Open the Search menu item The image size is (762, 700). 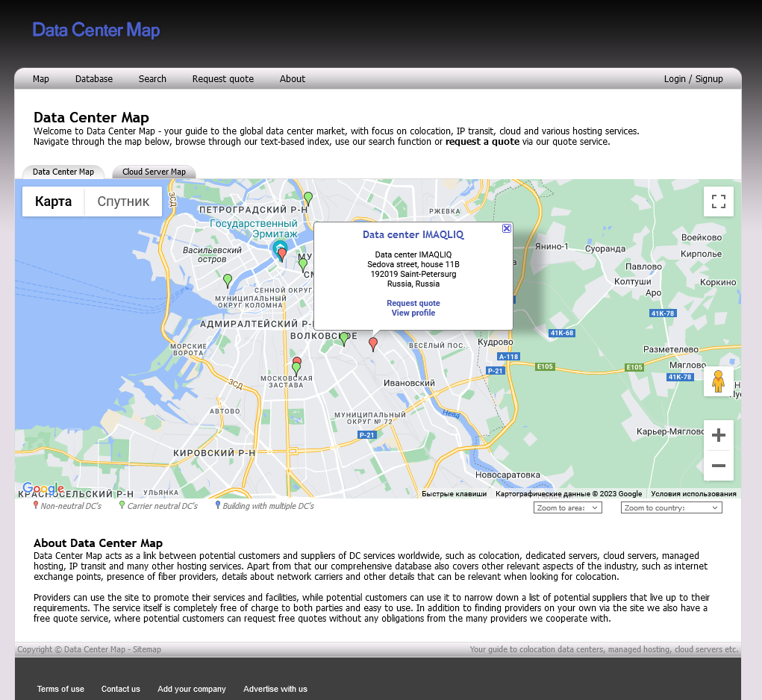(152, 78)
